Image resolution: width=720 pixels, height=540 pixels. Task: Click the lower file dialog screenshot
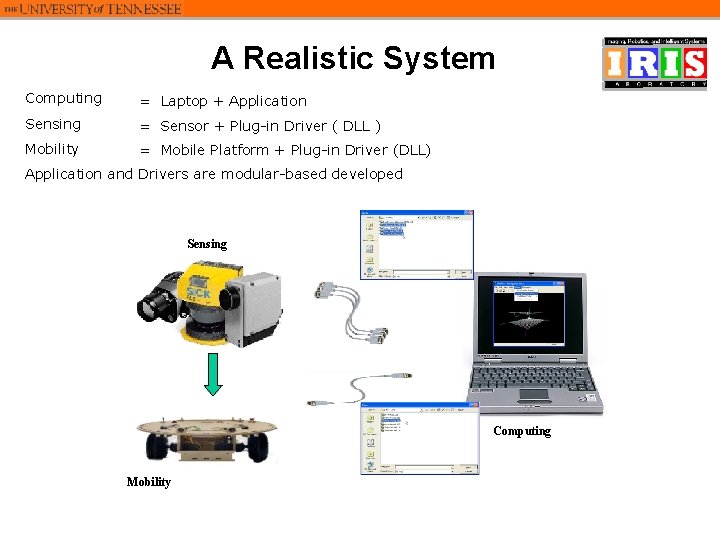click(420, 438)
